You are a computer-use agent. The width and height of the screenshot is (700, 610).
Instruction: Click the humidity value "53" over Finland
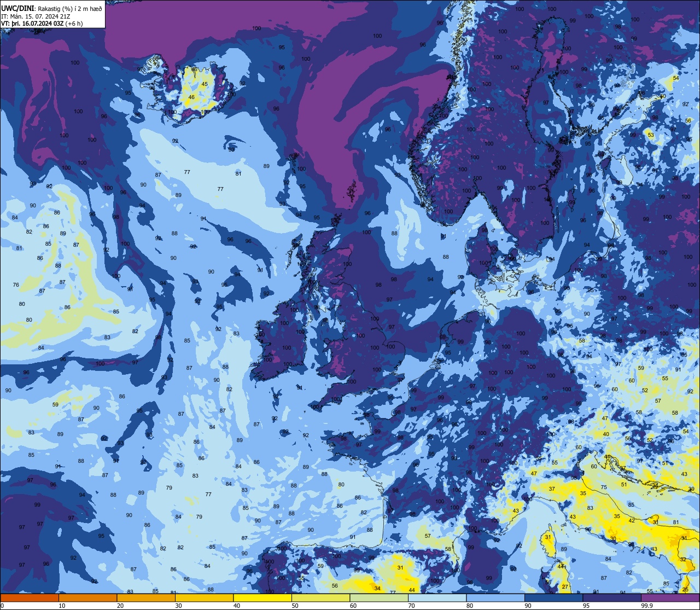(x=651, y=135)
